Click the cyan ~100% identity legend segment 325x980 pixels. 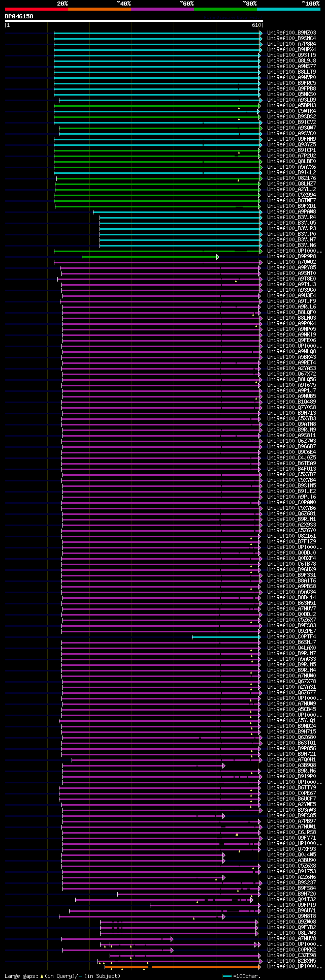[x=288, y=9]
